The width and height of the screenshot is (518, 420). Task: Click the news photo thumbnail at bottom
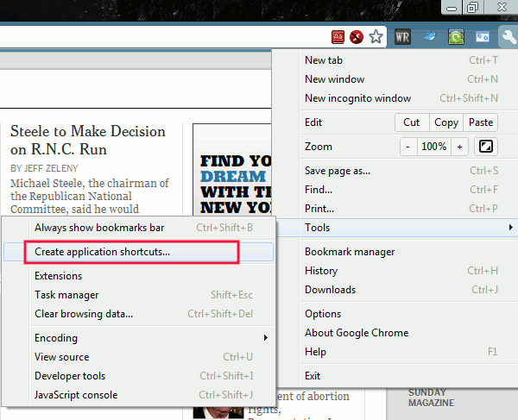click(x=218, y=412)
